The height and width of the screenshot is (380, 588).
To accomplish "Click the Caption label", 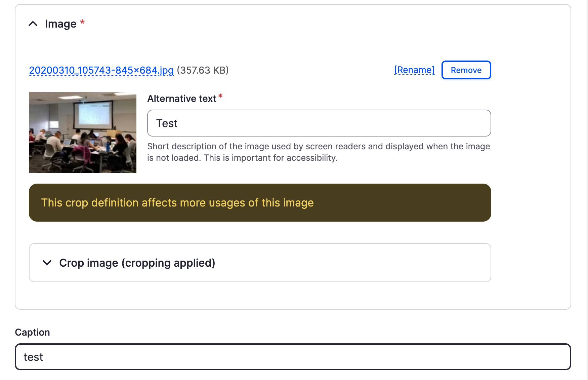I will tap(33, 332).
